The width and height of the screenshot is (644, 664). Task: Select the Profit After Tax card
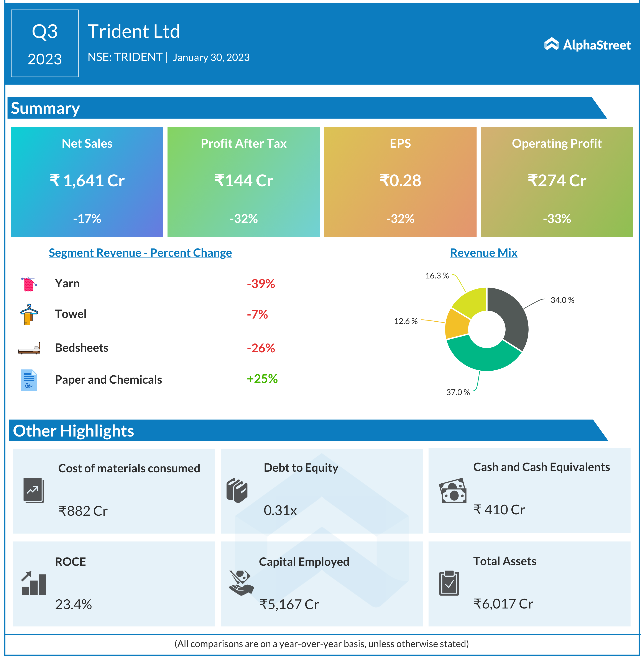tap(243, 182)
